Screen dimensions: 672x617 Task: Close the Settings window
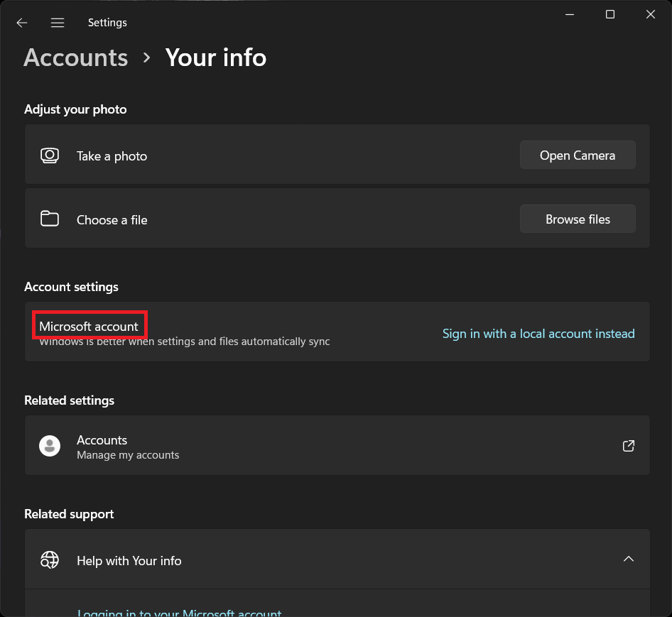[650, 15]
